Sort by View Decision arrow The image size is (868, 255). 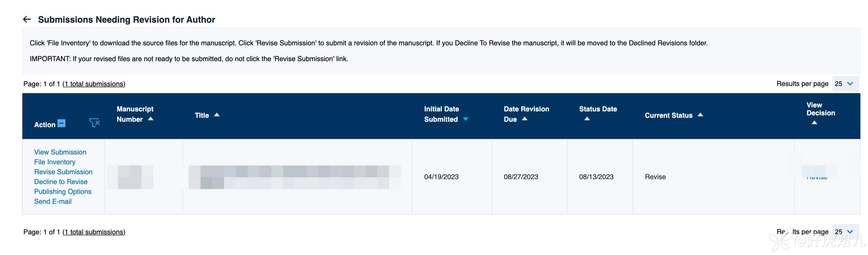(x=814, y=123)
